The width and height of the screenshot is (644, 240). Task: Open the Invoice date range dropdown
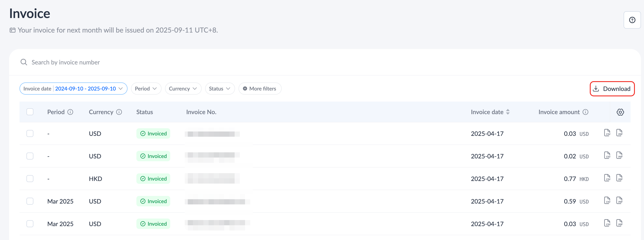click(73, 89)
